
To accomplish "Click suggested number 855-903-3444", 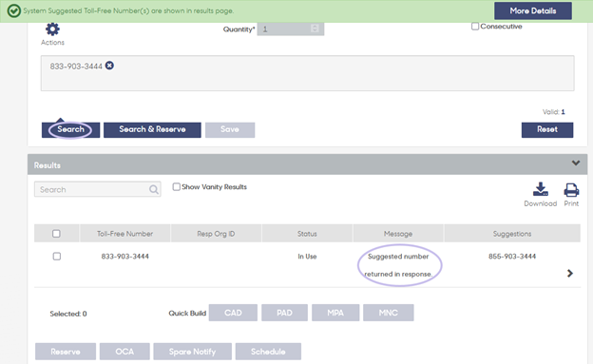I will point(512,257).
